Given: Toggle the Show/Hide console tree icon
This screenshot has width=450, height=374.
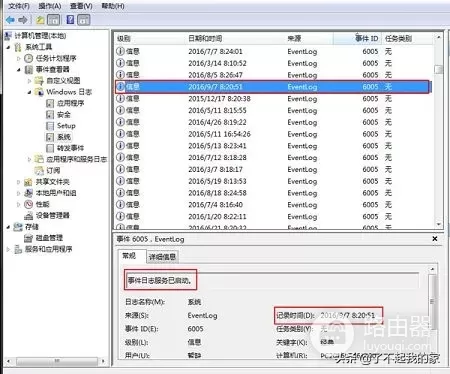Looking at the screenshot, I should (x=54, y=20).
